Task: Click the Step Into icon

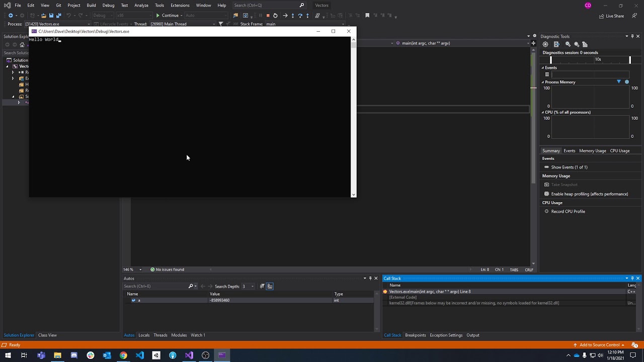Action: (x=293, y=16)
